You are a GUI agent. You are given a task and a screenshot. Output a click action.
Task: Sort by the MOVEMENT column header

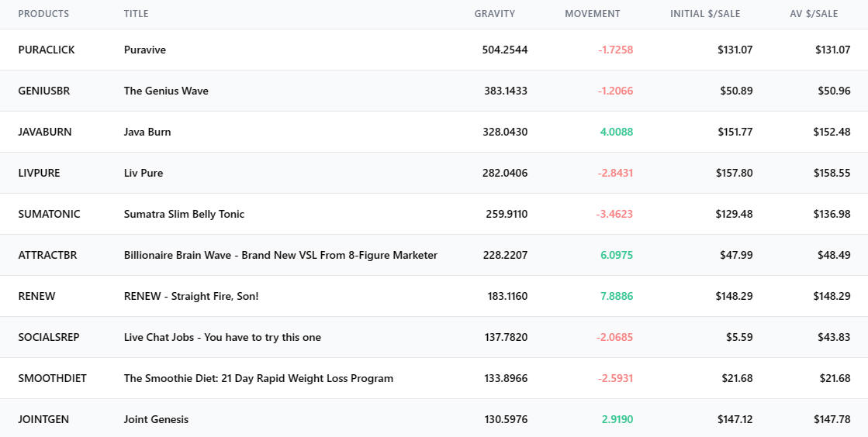point(593,14)
